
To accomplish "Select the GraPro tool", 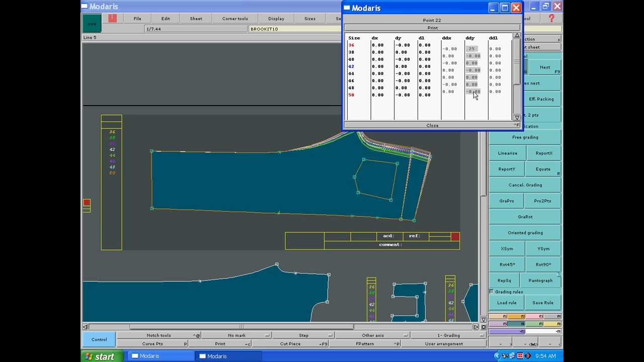I will pyautogui.click(x=507, y=201).
